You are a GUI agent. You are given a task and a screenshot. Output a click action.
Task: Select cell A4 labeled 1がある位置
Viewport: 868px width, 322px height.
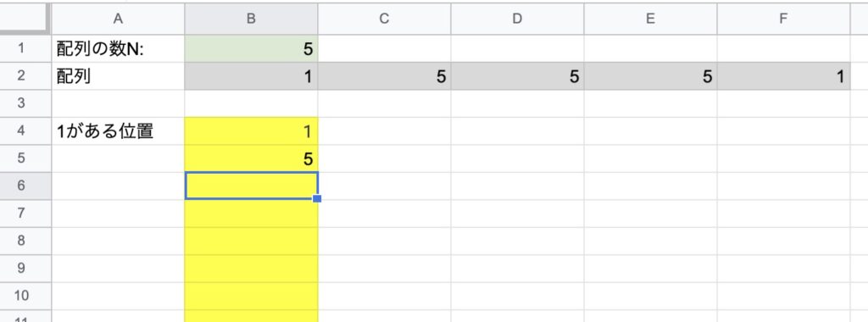tap(118, 131)
